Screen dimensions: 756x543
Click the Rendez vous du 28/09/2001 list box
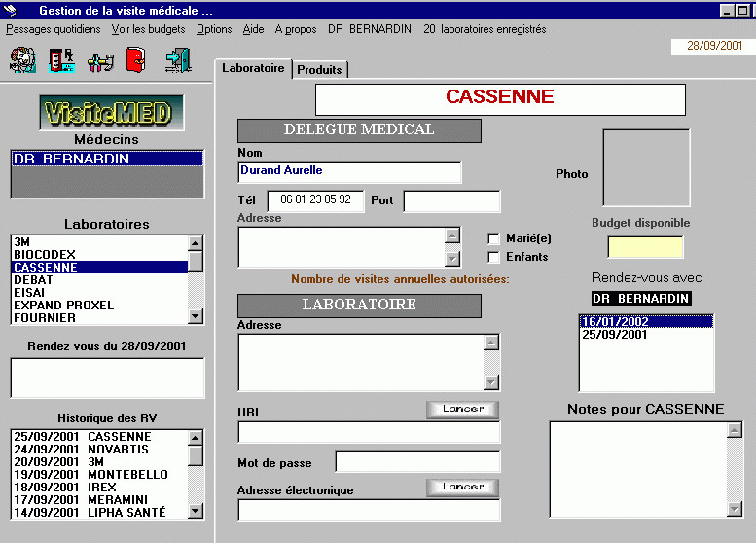click(x=108, y=379)
